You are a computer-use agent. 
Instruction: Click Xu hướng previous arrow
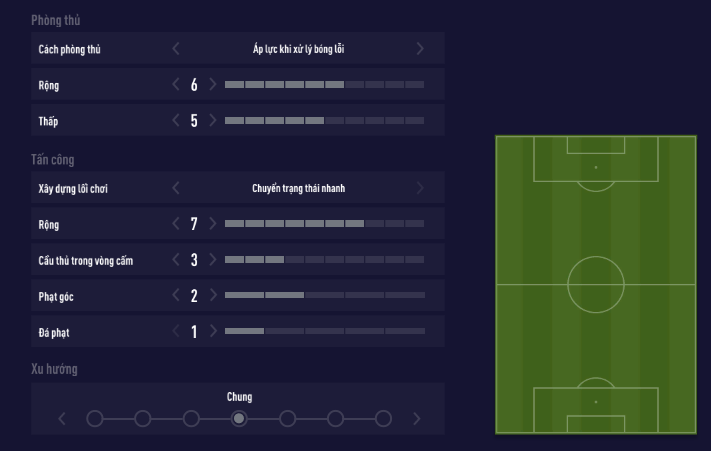pos(62,418)
